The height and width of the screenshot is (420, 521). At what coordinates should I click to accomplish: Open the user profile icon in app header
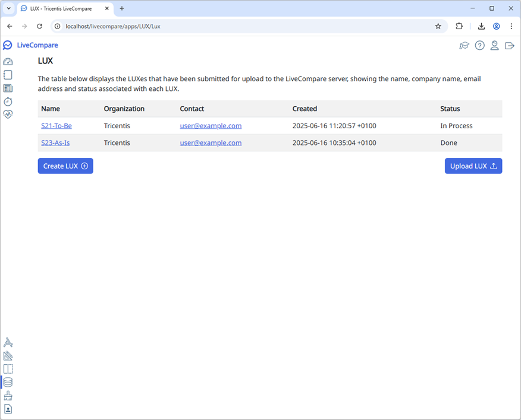click(494, 46)
